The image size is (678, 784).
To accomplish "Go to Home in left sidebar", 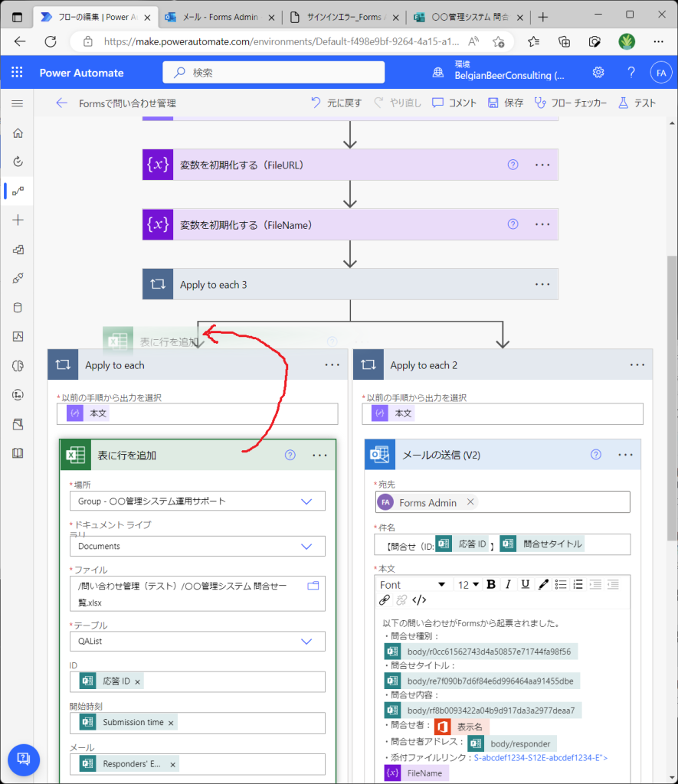I will coord(18,133).
